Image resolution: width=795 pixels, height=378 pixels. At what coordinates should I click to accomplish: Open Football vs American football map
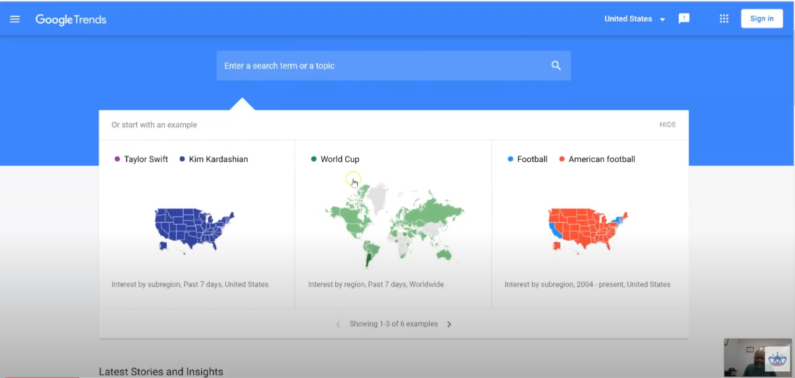(590, 224)
